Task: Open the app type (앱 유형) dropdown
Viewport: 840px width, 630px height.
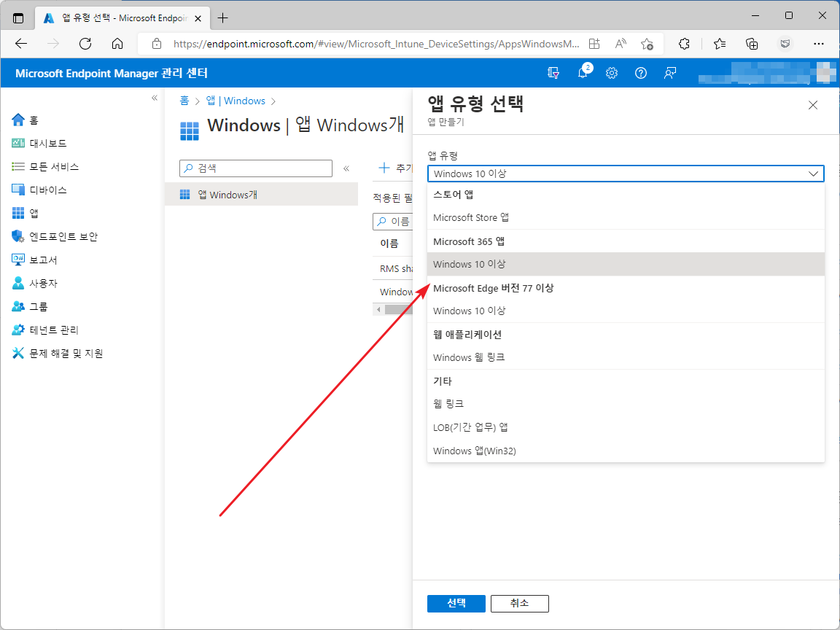Action: pyautogui.click(x=626, y=174)
